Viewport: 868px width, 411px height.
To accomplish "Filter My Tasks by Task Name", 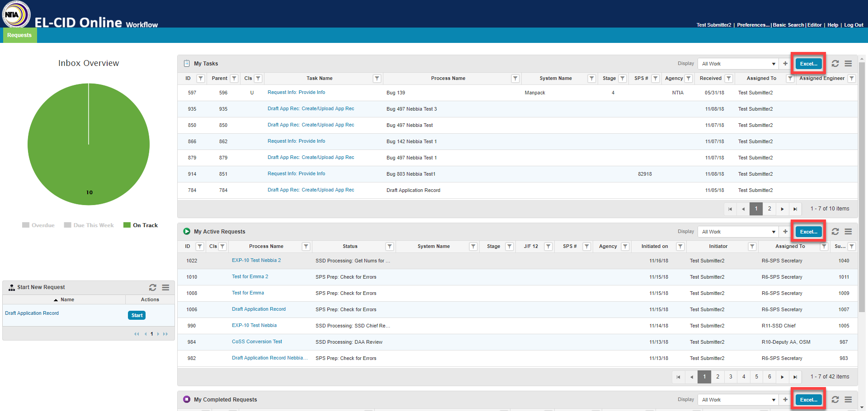I will point(377,79).
